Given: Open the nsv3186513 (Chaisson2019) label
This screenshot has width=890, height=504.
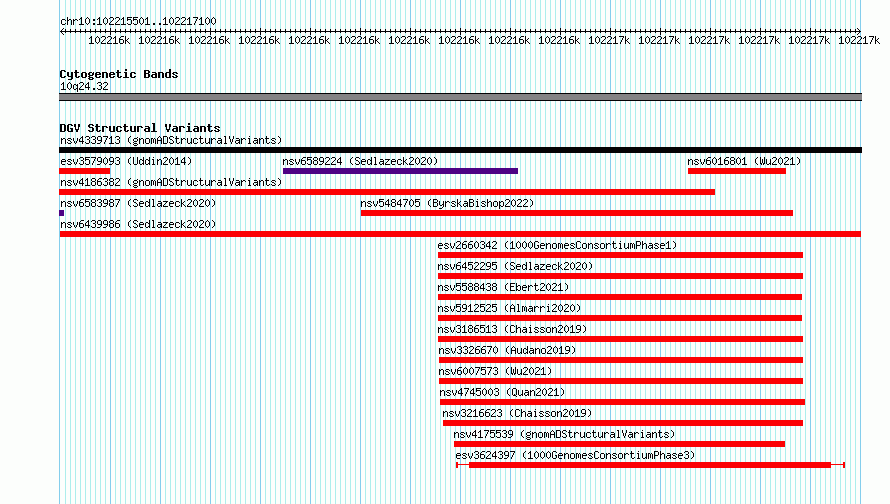Looking at the screenshot, I should pyautogui.click(x=513, y=329).
